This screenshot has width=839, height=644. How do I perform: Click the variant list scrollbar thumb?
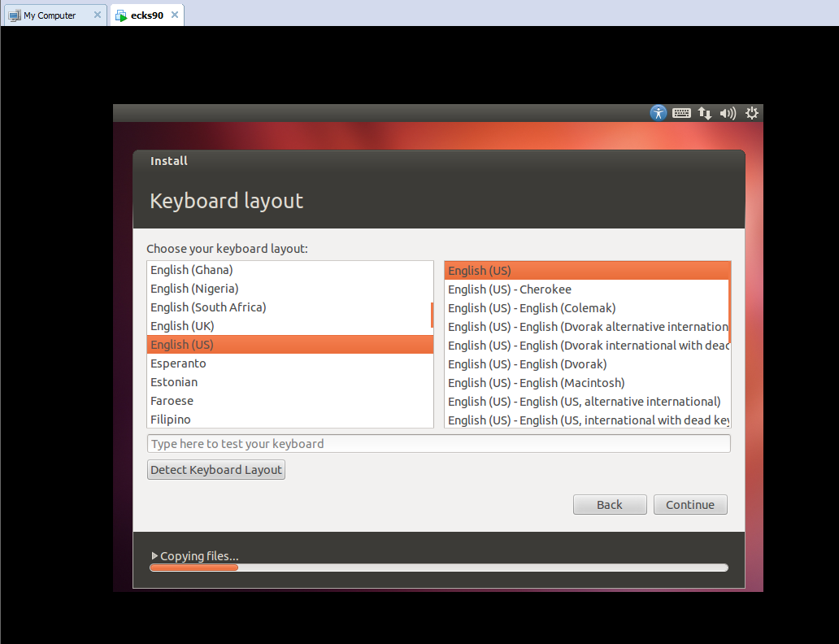(x=729, y=302)
